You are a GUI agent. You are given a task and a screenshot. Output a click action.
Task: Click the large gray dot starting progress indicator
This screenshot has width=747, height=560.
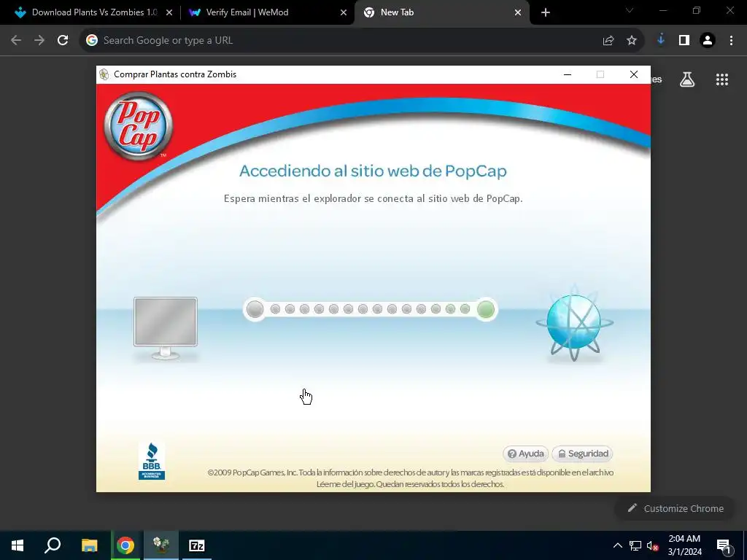point(255,309)
